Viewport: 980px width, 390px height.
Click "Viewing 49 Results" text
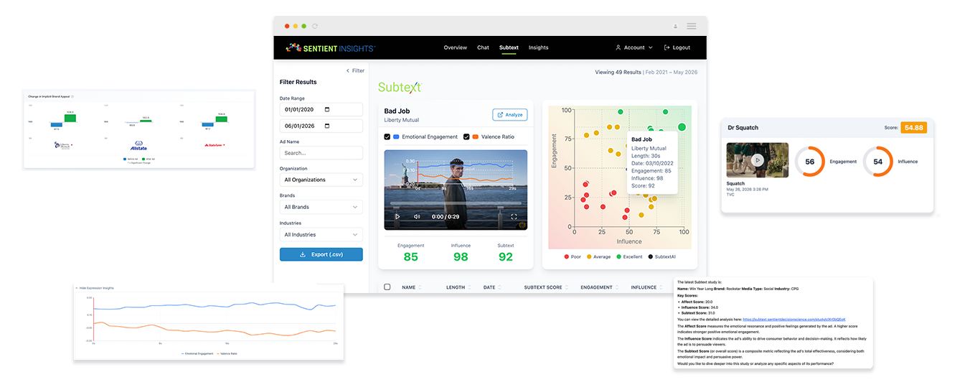pos(618,73)
